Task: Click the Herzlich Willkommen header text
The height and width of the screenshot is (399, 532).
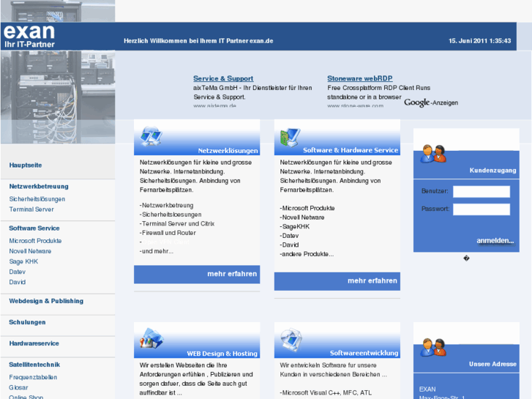Action: point(198,41)
